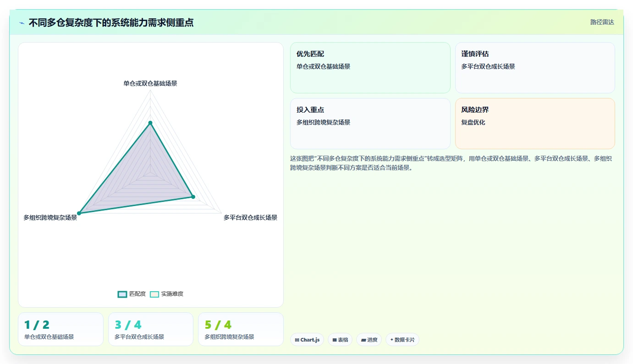This screenshot has width=633, height=364.
Task: Click the 进度 tag
Action: click(x=369, y=340)
